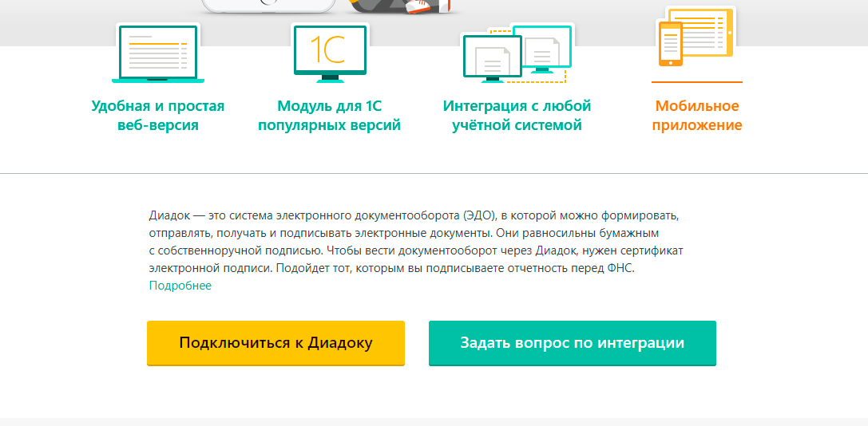The height and width of the screenshot is (426, 868).
Task: Switch to the 'Интеграция с любой учётной системой' tab
Action: point(517,115)
